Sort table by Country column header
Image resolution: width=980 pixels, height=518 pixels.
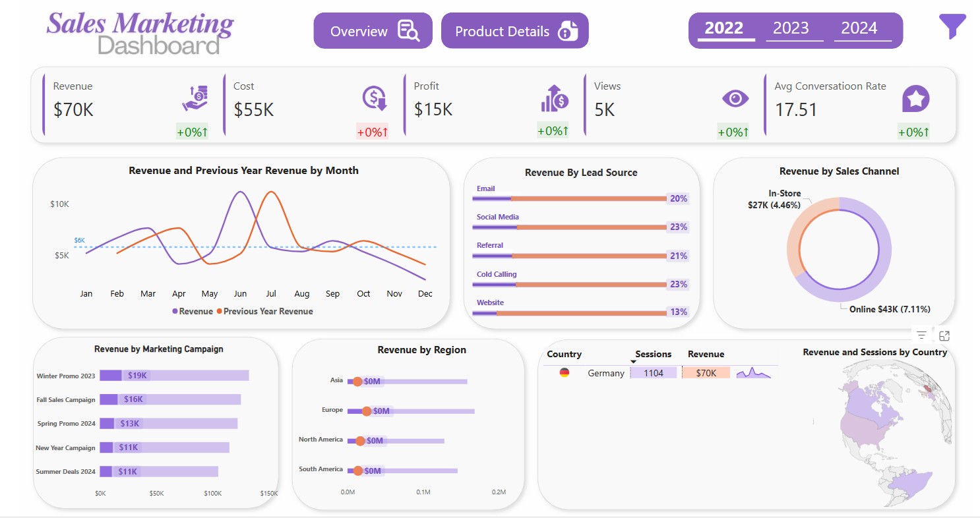pyautogui.click(x=564, y=354)
